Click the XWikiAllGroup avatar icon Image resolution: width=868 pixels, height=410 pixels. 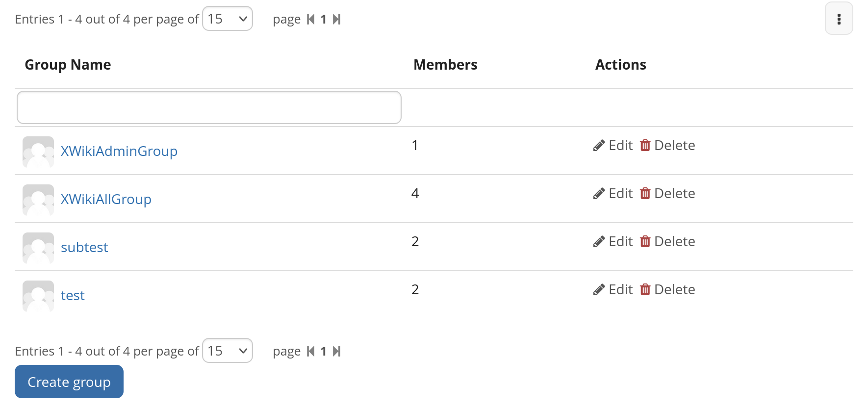[x=38, y=200]
